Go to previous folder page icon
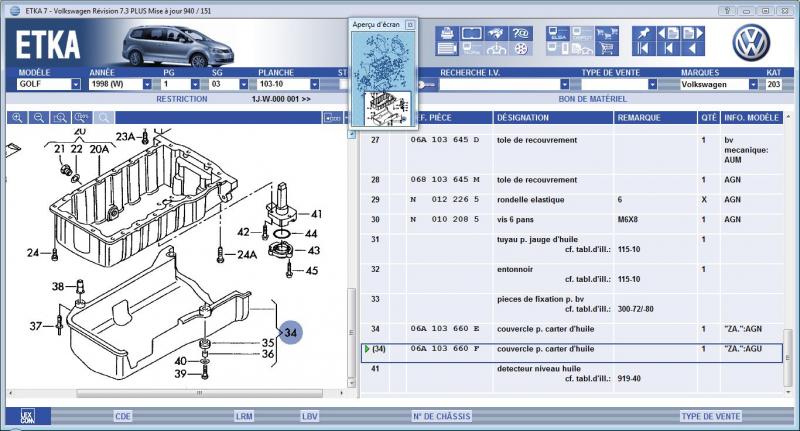 coord(668,33)
